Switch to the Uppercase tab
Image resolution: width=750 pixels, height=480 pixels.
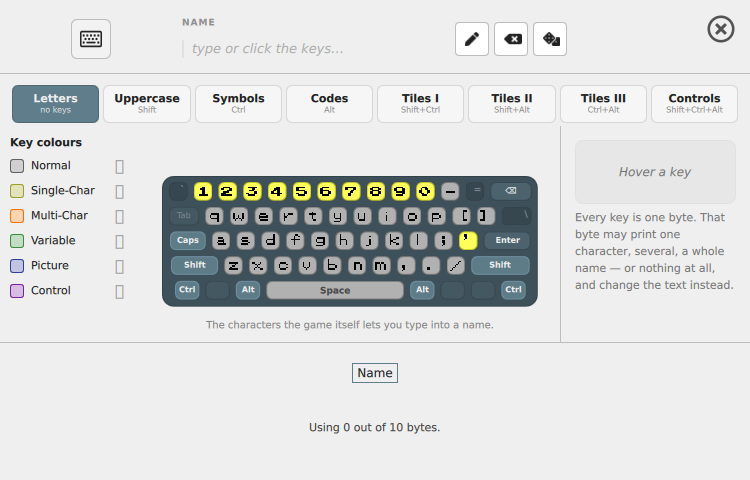[x=147, y=104]
